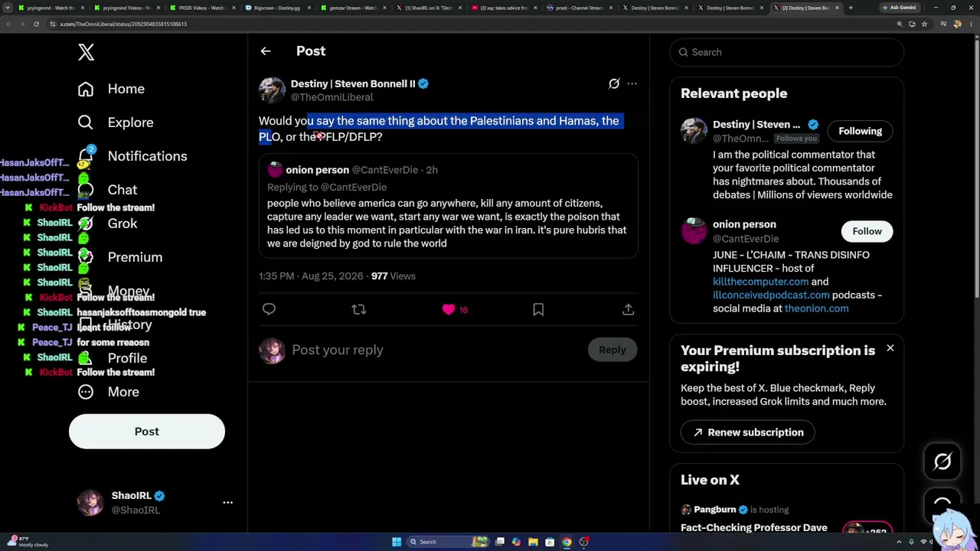980x551 pixels.
Task: Toggle Following for Destiny in Relevant people
Action: (x=861, y=131)
